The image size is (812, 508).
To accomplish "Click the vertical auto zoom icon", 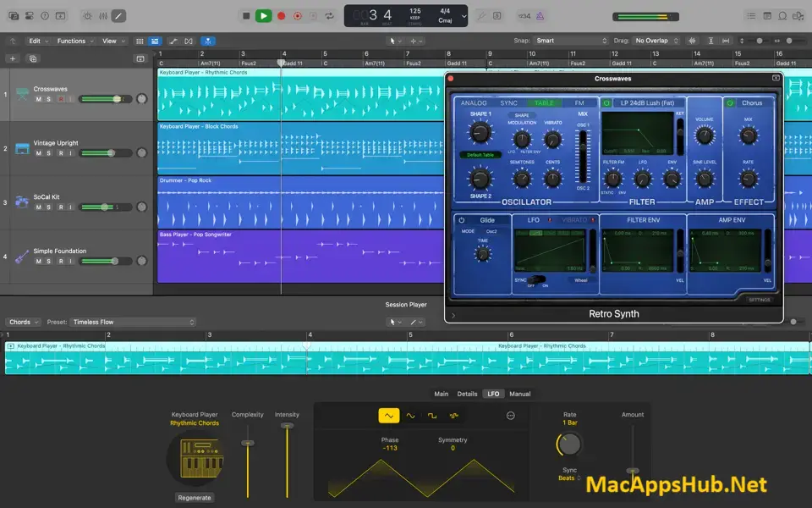I will pyautogui.click(x=710, y=41).
